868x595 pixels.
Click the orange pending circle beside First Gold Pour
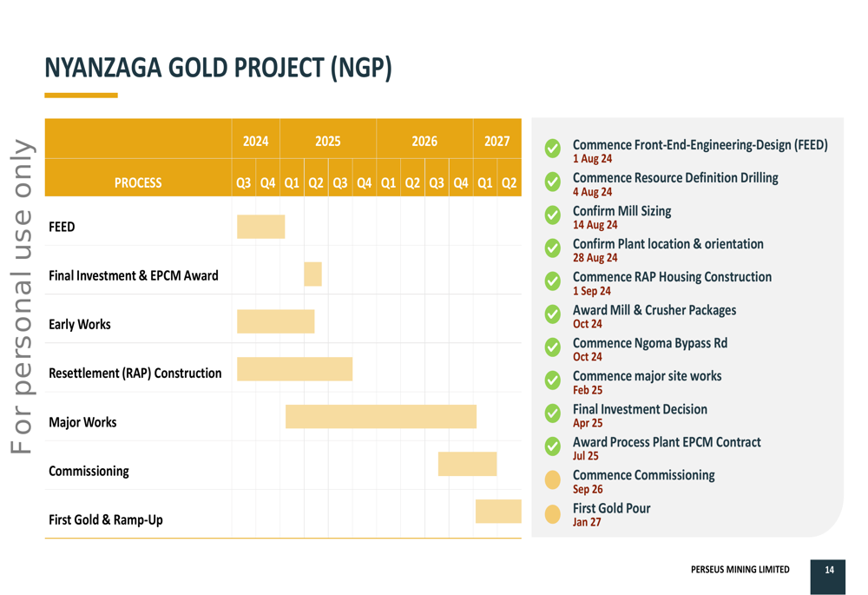[553, 513]
